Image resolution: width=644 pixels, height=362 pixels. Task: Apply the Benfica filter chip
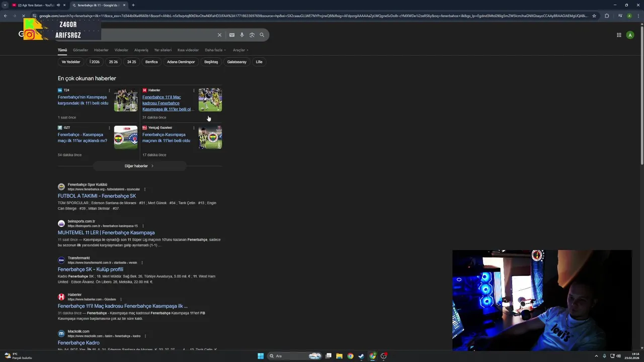click(151, 62)
